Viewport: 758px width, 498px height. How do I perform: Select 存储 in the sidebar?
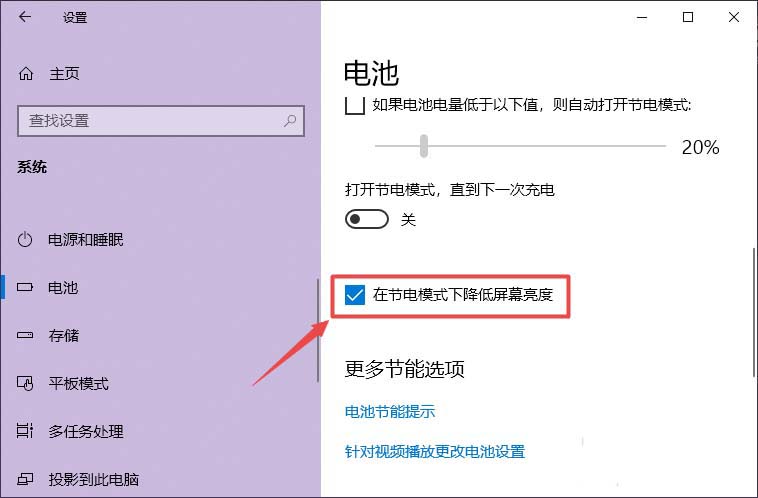point(63,335)
